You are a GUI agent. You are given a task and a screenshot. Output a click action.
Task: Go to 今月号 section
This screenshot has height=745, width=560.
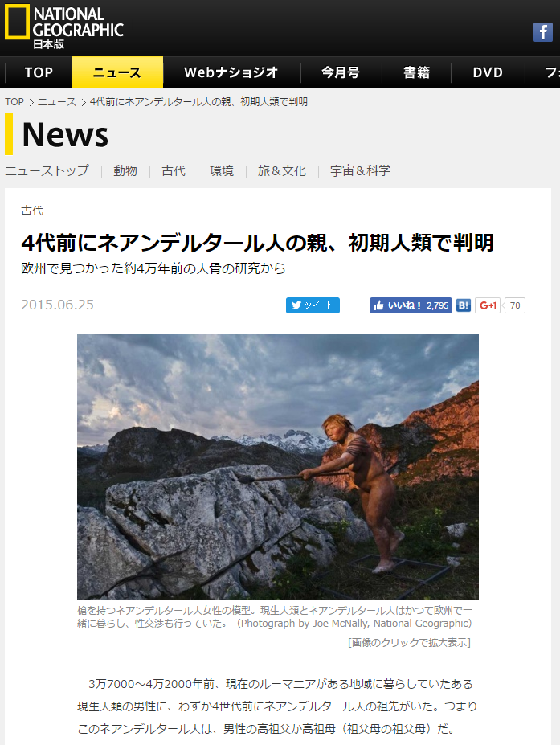click(341, 72)
